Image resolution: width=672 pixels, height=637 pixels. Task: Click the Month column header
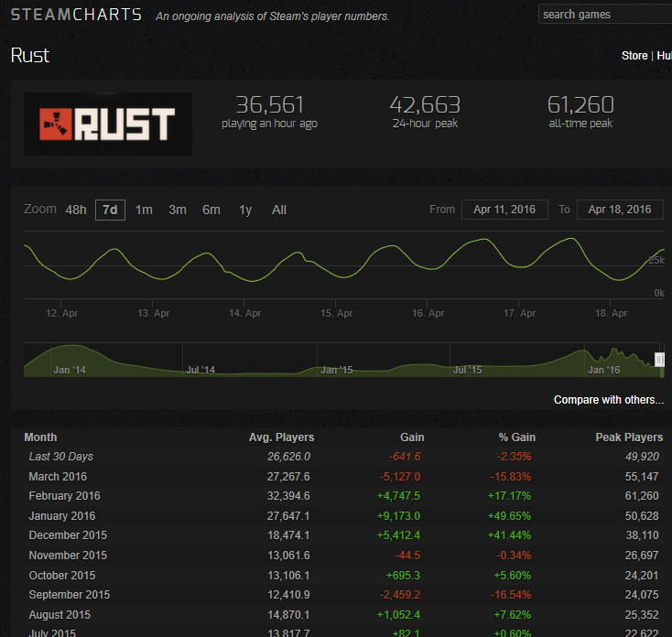pyautogui.click(x=40, y=437)
